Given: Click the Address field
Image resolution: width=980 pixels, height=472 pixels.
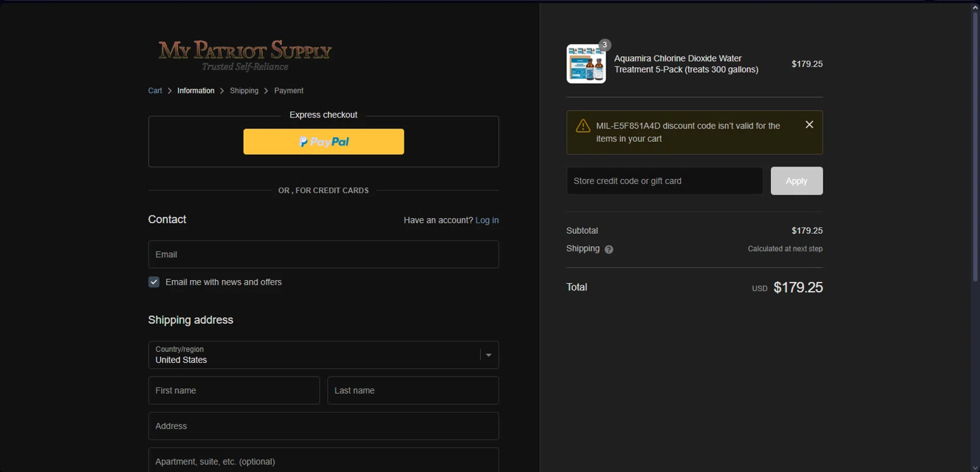Looking at the screenshot, I should click(323, 426).
